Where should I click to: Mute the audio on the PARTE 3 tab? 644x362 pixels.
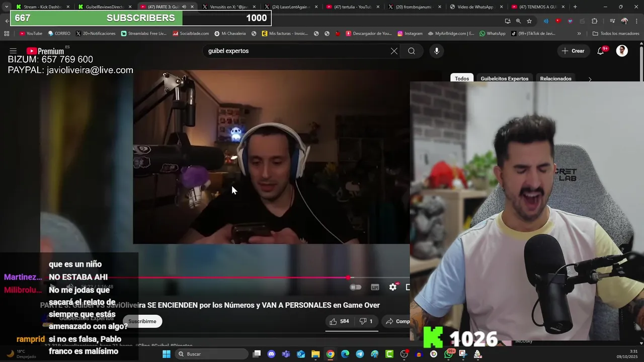coord(184,7)
